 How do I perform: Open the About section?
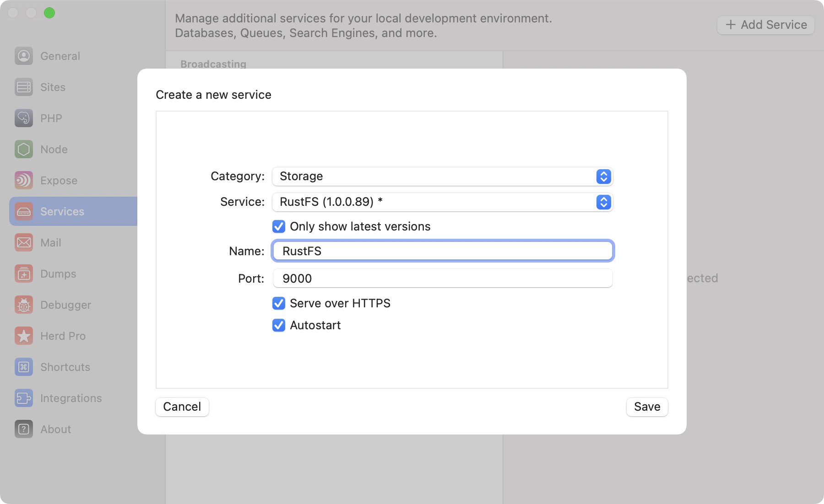tap(55, 429)
